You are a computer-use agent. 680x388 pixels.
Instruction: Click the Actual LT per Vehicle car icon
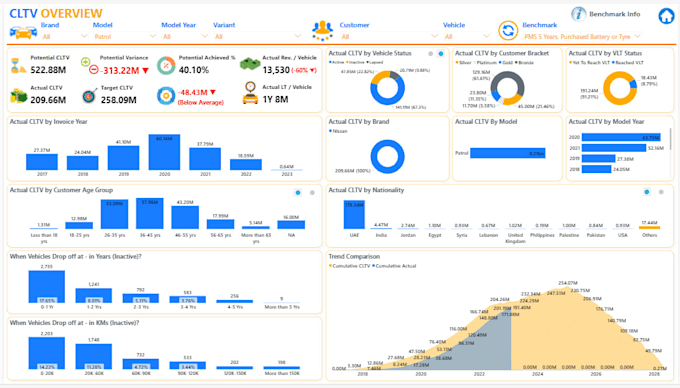click(x=250, y=93)
